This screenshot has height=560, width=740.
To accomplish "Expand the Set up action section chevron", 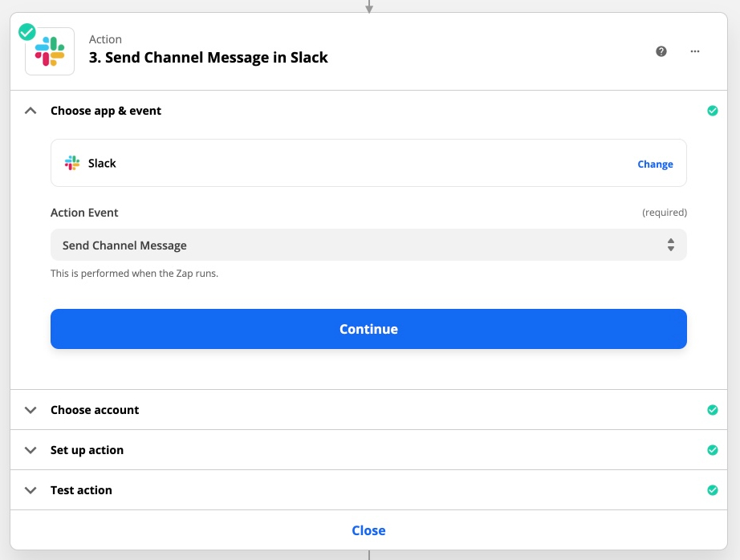I will (30, 450).
